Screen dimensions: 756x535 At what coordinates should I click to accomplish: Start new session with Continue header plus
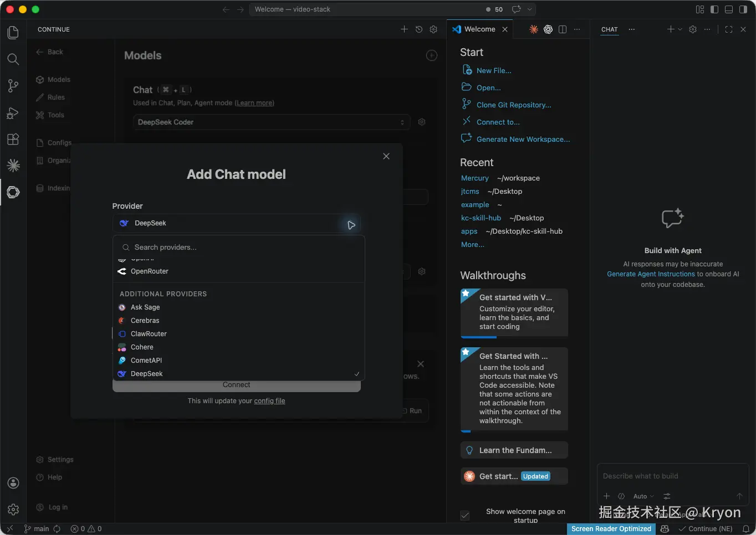404,29
